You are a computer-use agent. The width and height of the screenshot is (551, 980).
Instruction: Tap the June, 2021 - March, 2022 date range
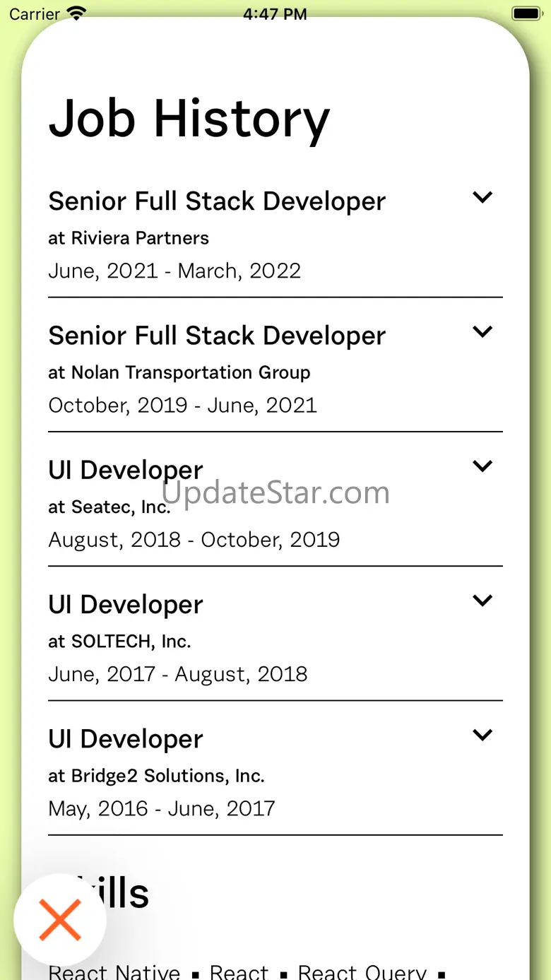[174, 271]
